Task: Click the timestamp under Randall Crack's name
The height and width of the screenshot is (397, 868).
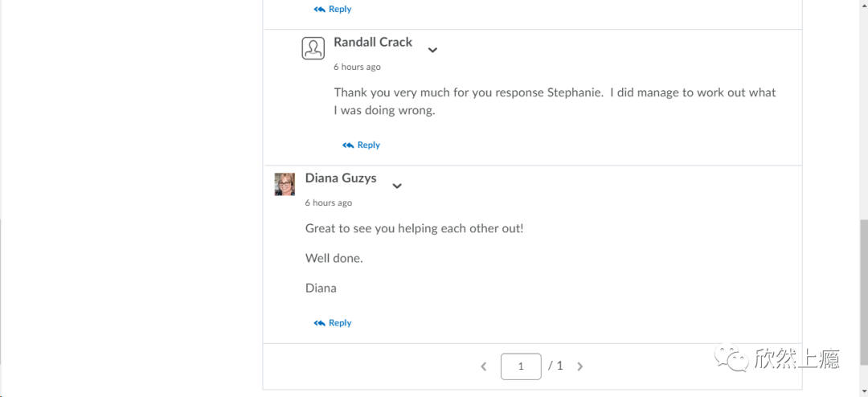Action: [x=357, y=67]
